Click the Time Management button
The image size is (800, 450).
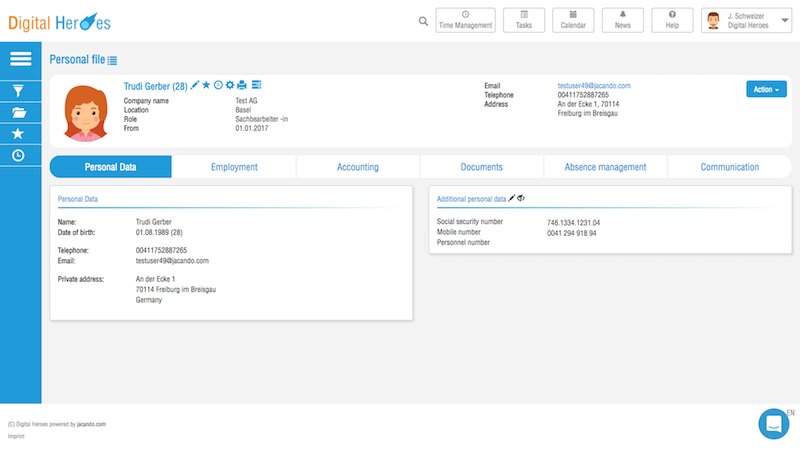(x=466, y=21)
